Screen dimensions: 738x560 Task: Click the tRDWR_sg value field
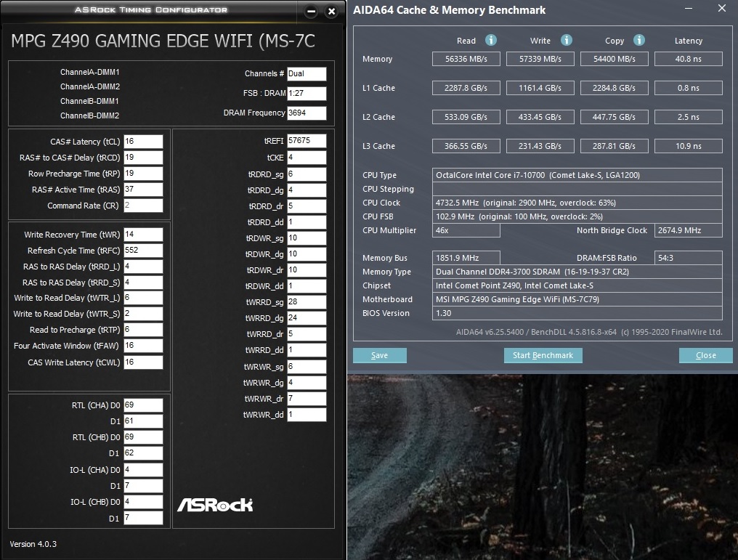pyautogui.click(x=307, y=238)
